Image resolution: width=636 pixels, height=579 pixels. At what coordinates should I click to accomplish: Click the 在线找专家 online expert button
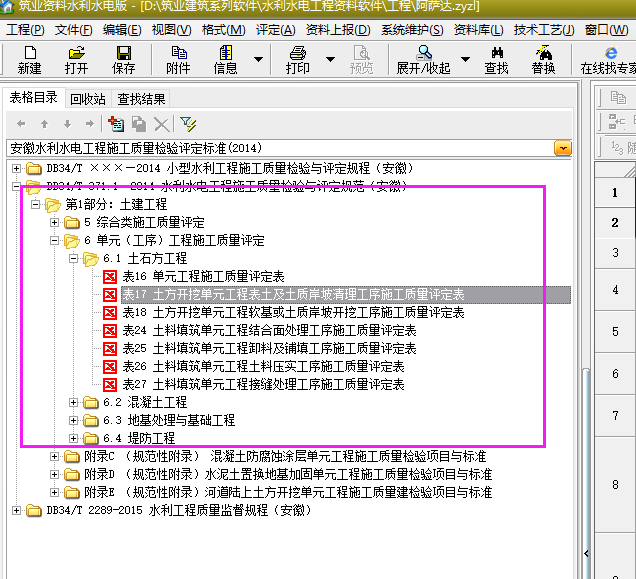pos(608,60)
